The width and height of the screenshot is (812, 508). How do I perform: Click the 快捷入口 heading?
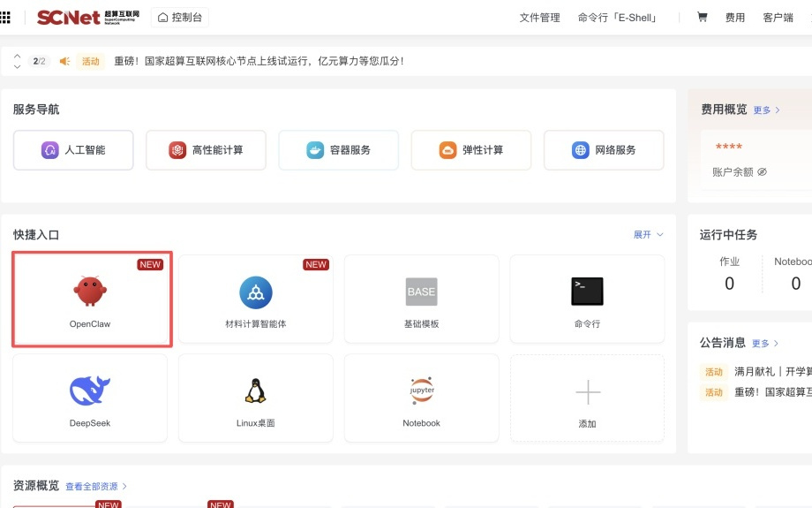click(x=36, y=235)
